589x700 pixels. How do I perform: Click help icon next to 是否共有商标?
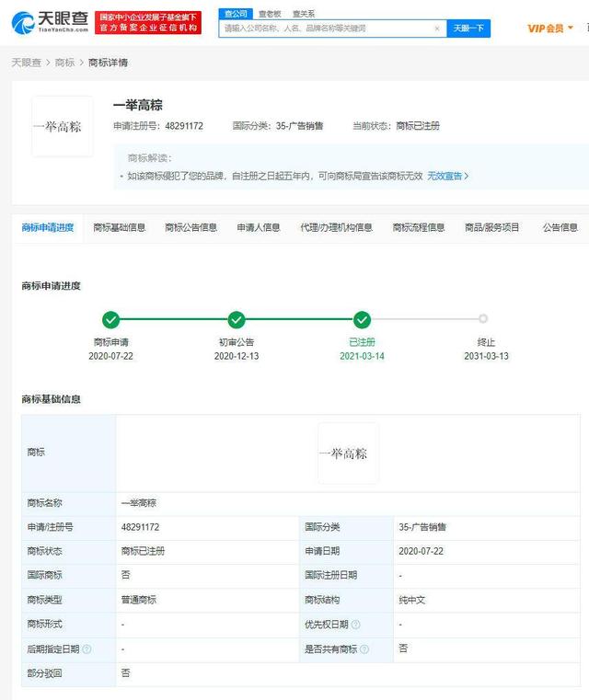click(x=364, y=649)
